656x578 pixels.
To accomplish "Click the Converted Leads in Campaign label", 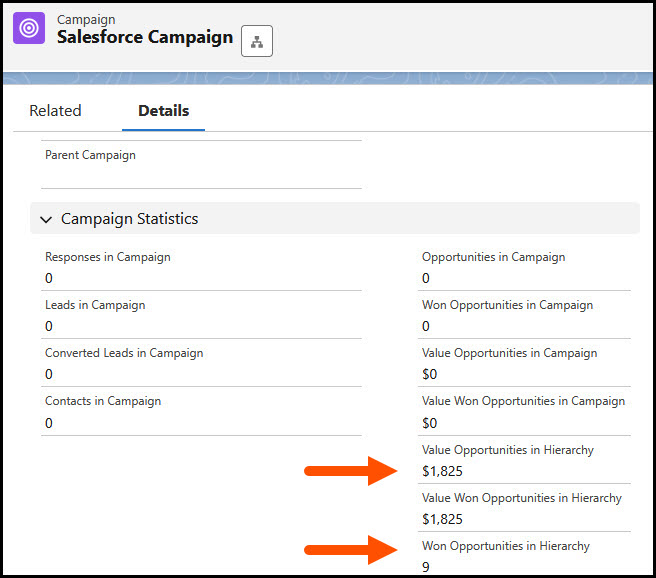I will [124, 353].
